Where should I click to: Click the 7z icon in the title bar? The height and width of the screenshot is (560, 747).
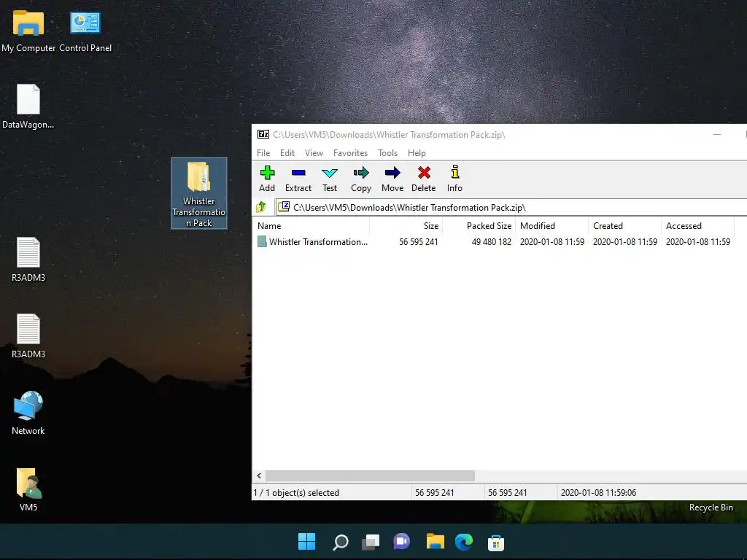click(263, 135)
